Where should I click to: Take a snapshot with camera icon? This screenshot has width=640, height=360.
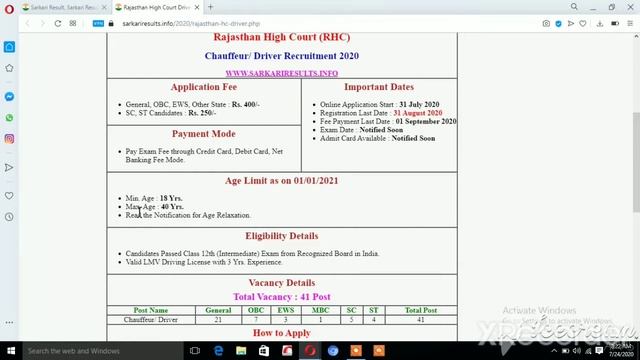(546, 24)
